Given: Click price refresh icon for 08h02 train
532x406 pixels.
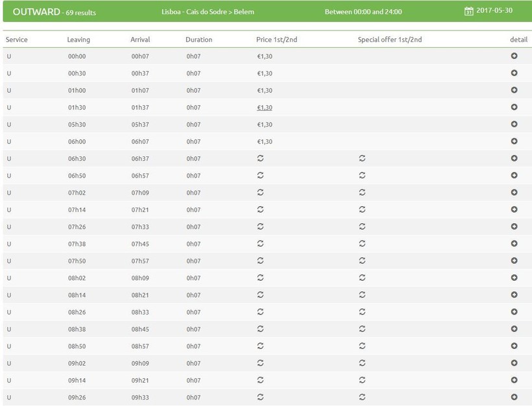Looking at the screenshot, I should tap(260, 278).
